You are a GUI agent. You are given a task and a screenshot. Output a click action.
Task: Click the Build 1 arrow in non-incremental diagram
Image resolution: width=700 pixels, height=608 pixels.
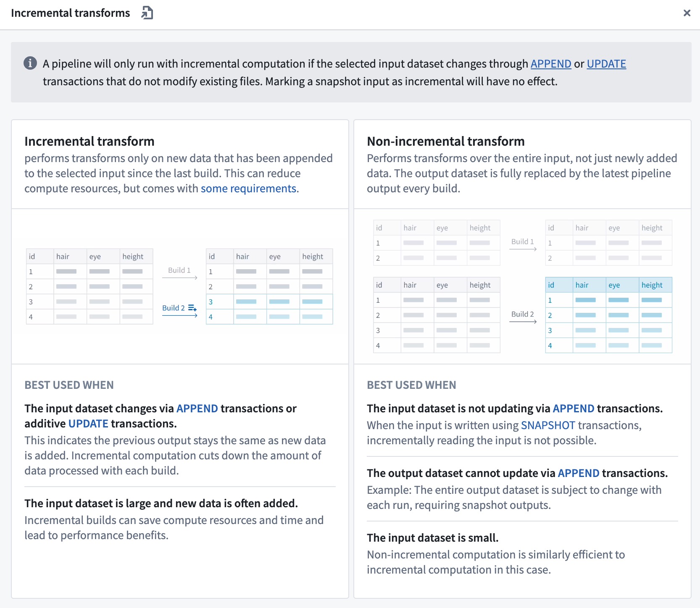click(523, 249)
